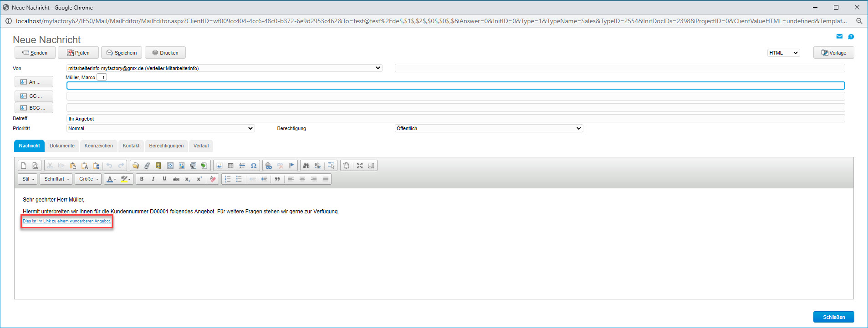Expand the Schriftart font dropdown
This screenshot has height=328, width=868.
click(56, 179)
